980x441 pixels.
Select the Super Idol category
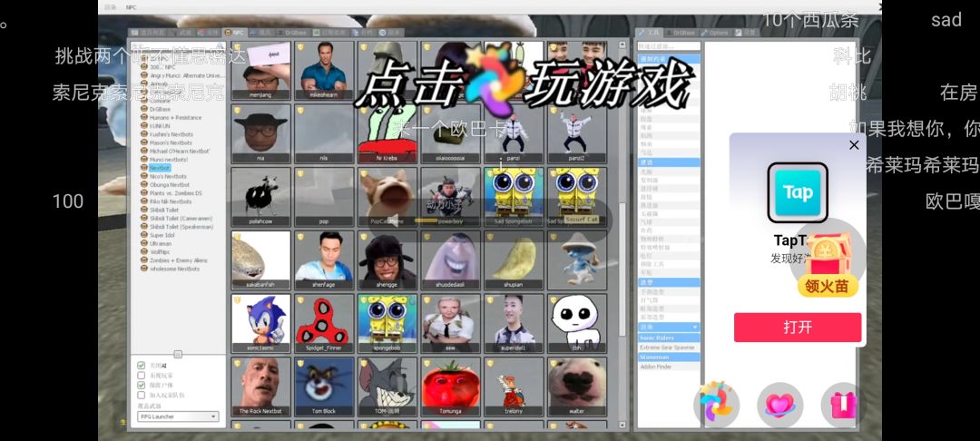click(x=162, y=235)
